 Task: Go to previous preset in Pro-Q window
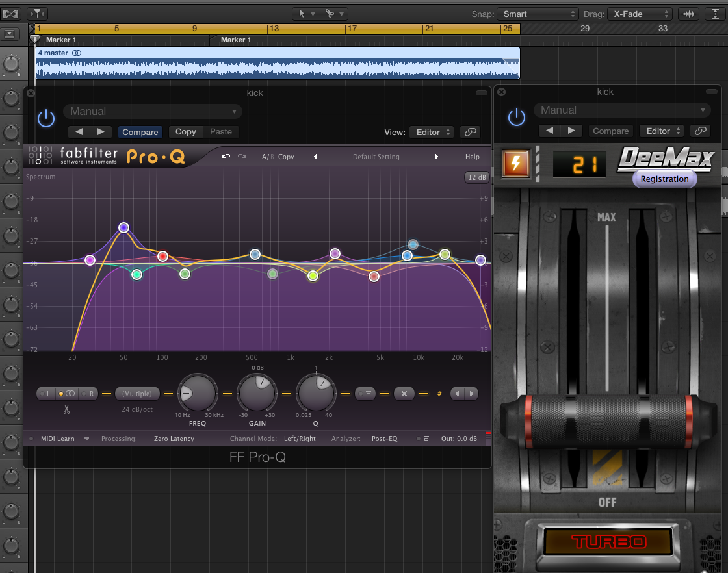click(x=79, y=132)
